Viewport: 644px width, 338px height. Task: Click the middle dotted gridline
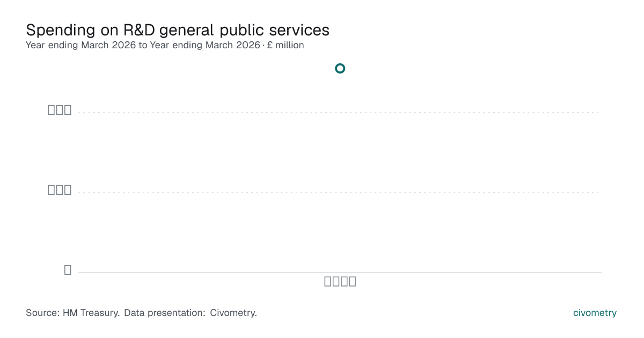pos(340,192)
